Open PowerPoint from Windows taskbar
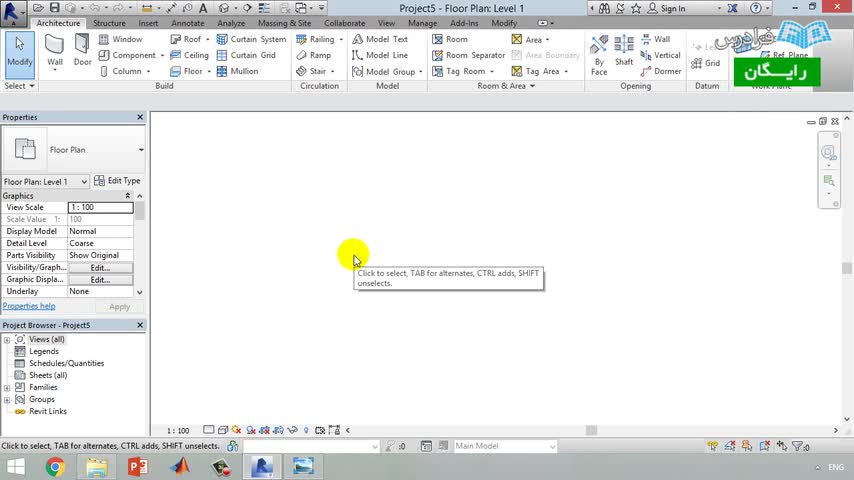 138,467
